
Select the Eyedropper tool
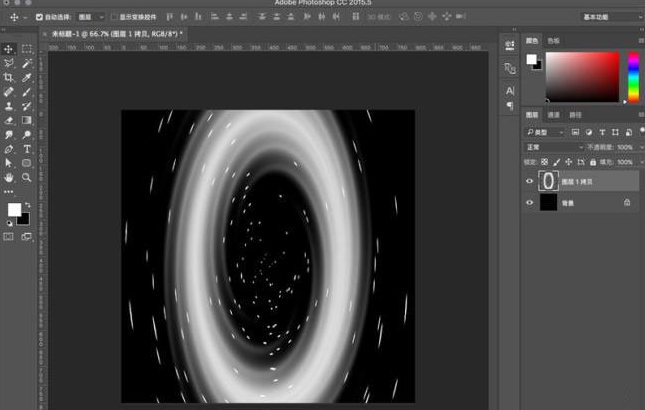point(27,77)
